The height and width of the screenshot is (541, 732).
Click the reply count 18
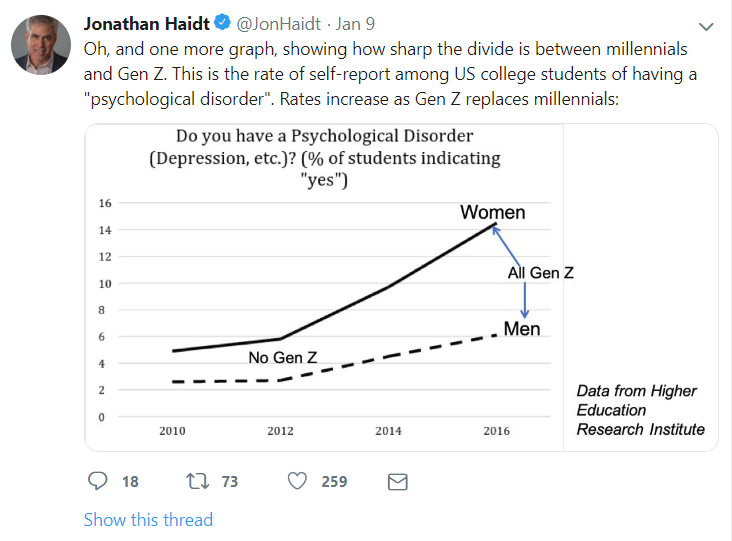(x=130, y=482)
